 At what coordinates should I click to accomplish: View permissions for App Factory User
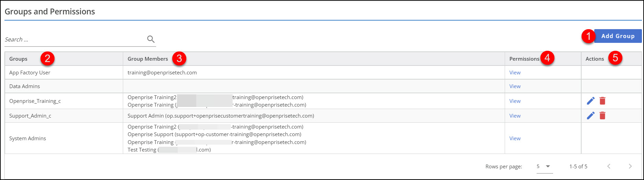(515, 73)
